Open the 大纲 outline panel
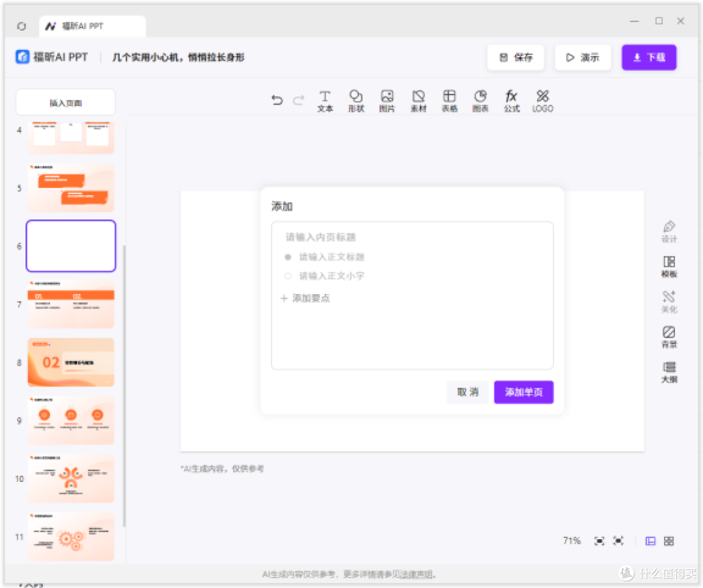Image resolution: width=703 pixels, height=588 pixels. (x=669, y=373)
